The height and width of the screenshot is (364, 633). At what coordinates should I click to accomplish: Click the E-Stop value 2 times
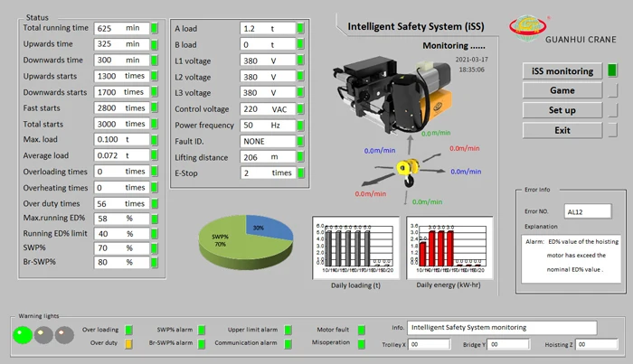(x=268, y=173)
